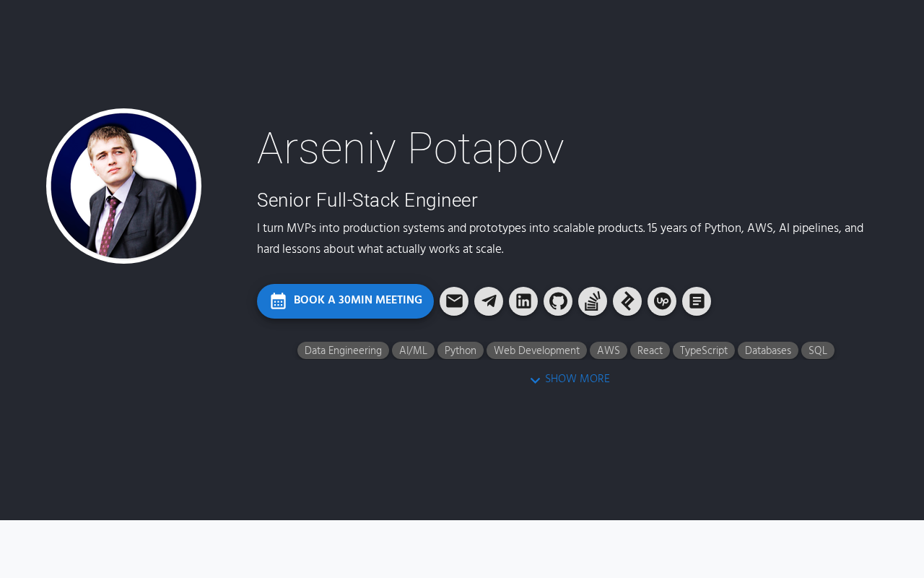This screenshot has height=578, width=924.
Task: Open the Stack Overflow profile icon
Action: [593, 301]
